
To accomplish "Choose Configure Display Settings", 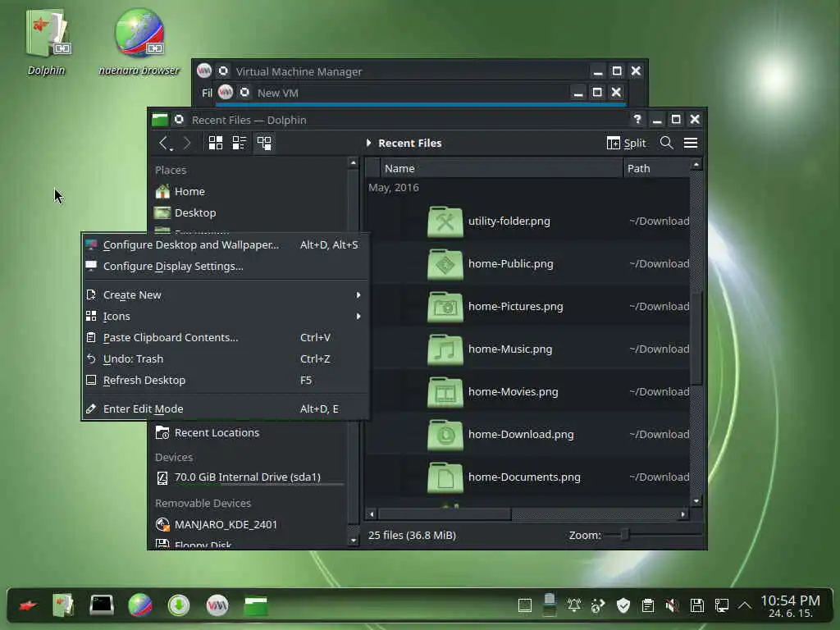I will click(225, 267).
